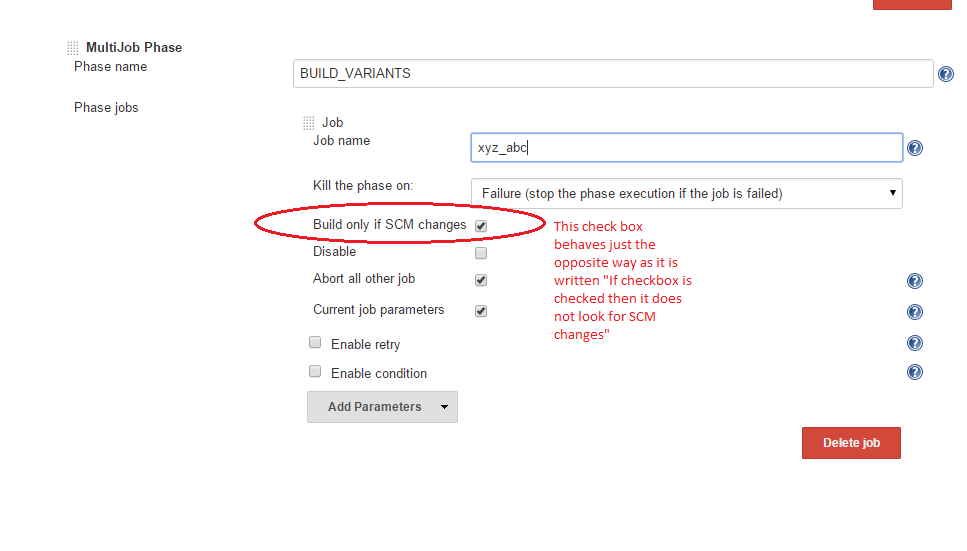
Task: Open help for Job name field
Action: [x=914, y=149]
